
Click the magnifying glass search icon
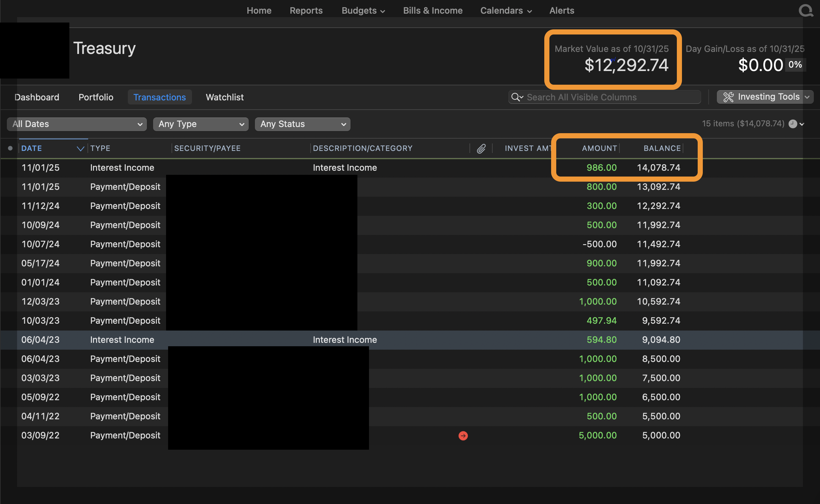[x=516, y=97]
